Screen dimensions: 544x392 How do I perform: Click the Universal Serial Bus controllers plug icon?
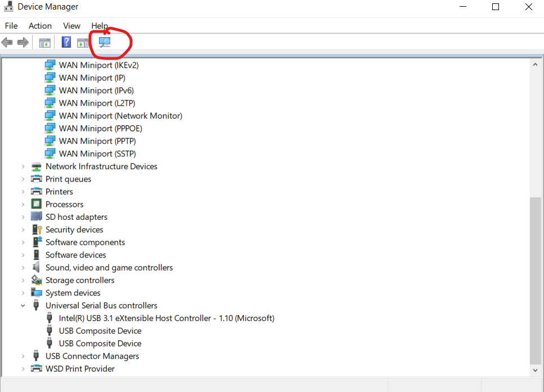pos(36,305)
